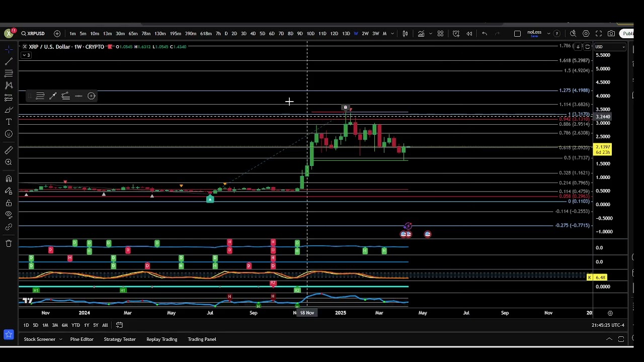Select the crosshair cursor tool
Image resolution: width=644 pixels, height=362 pixels.
pyautogui.click(x=9, y=49)
